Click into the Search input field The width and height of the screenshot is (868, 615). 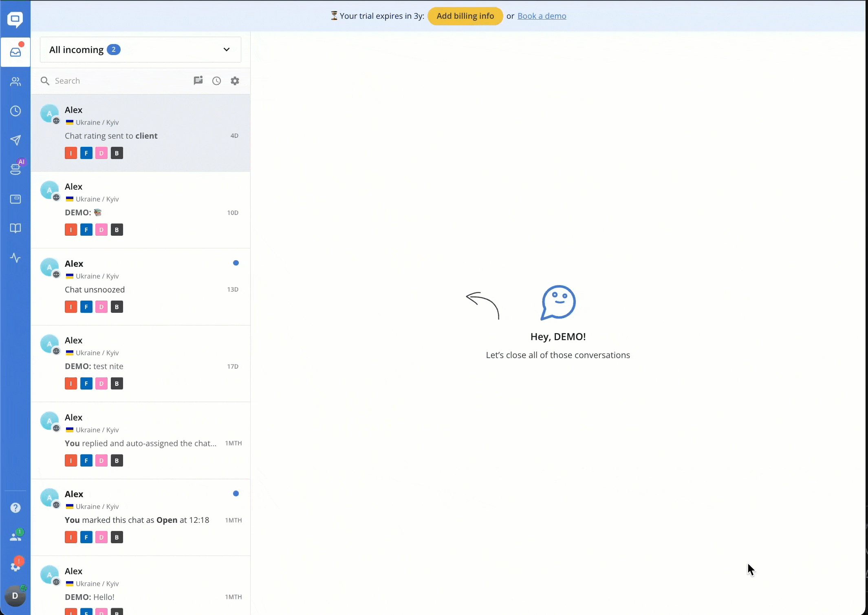118,81
